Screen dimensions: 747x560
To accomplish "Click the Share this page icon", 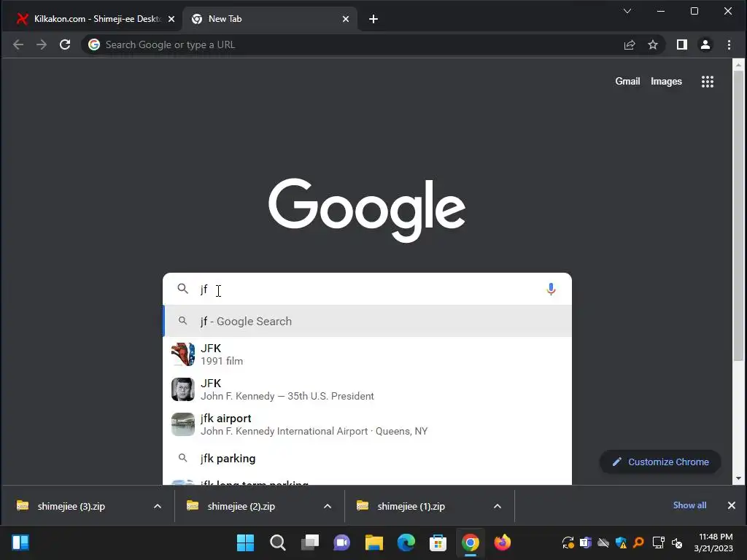I will point(630,44).
